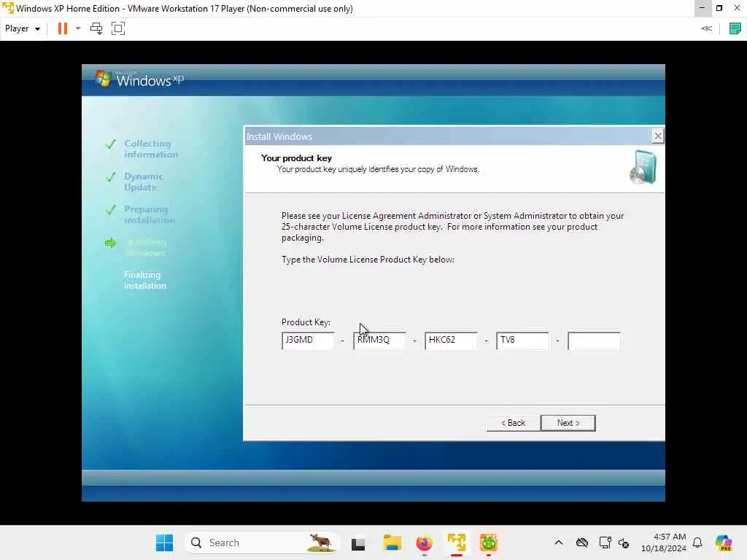Send Ctrl+Alt+Del to the VM
The width and height of the screenshot is (747, 560).
coord(96,28)
